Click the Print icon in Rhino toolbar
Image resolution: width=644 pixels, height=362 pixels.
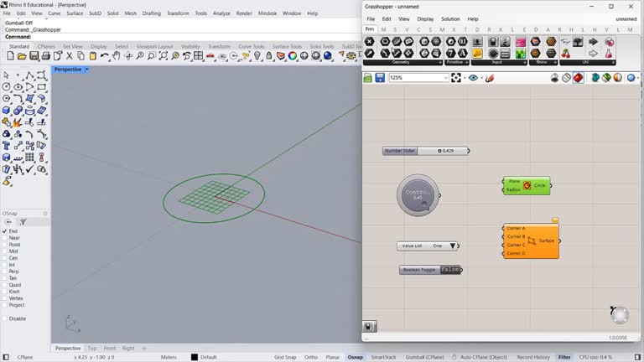click(x=45, y=56)
